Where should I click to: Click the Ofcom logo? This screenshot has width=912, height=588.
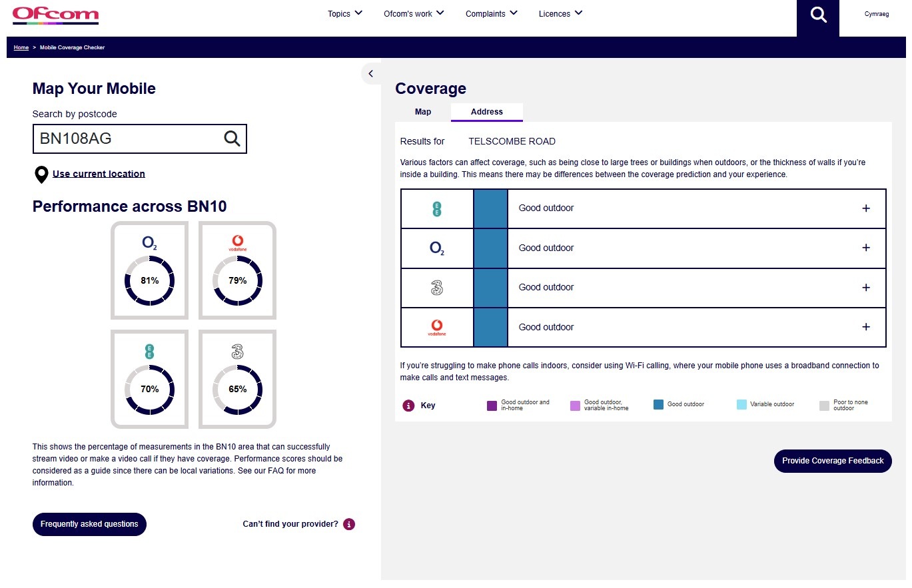click(55, 15)
